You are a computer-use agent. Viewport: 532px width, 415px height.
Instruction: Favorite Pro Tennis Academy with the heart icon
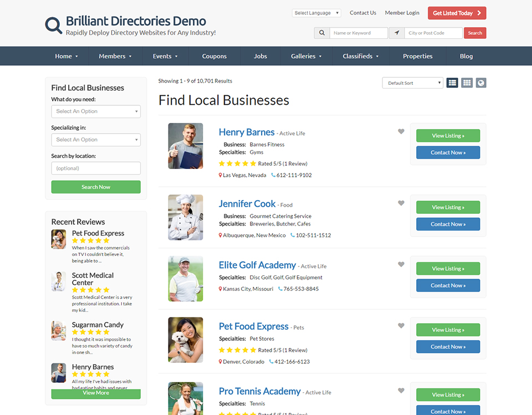[401, 391]
